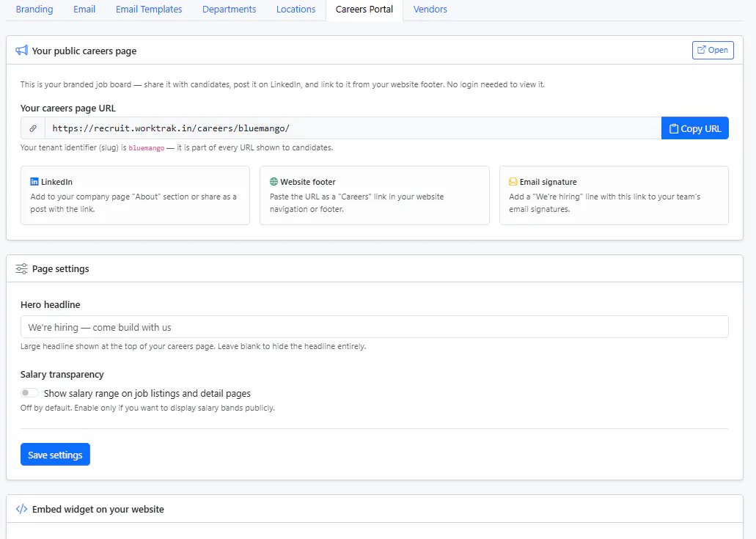This screenshot has width=756, height=539.
Task: Click the megaphone icon beside public careers page
Action: pyautogui.click(x=22, y=51)
